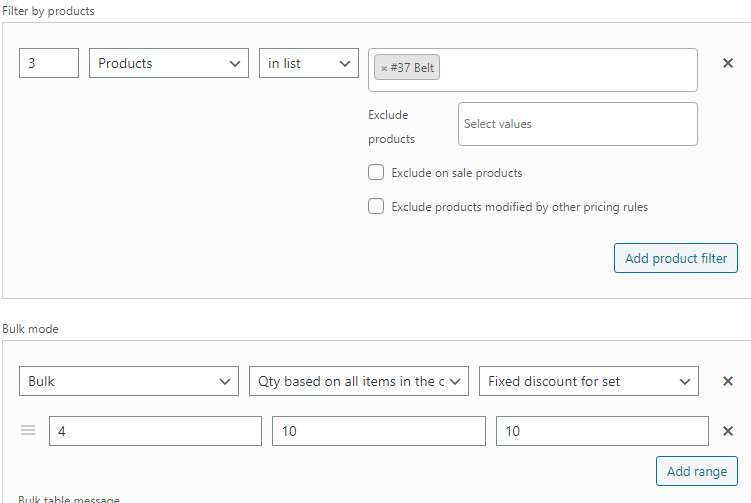751x503 pixels.
Task: Grab the range row drag handle
Action: pyautogui.click(x=28, y=430)
